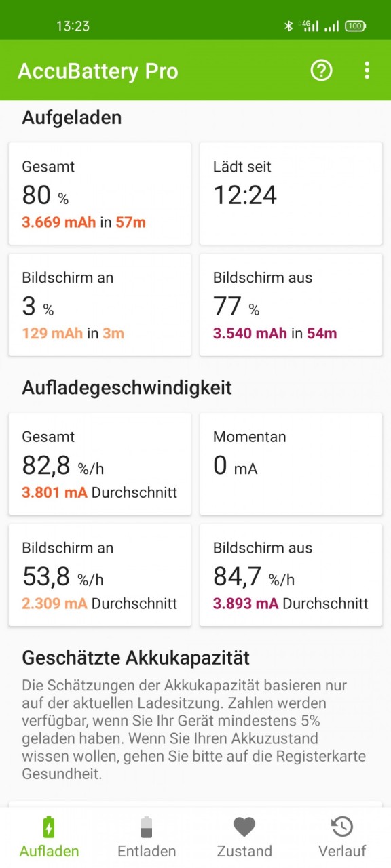Tap the gray battery Entladen icon
The width and height of the screenshot is (391, 868).
click(147, 827)
